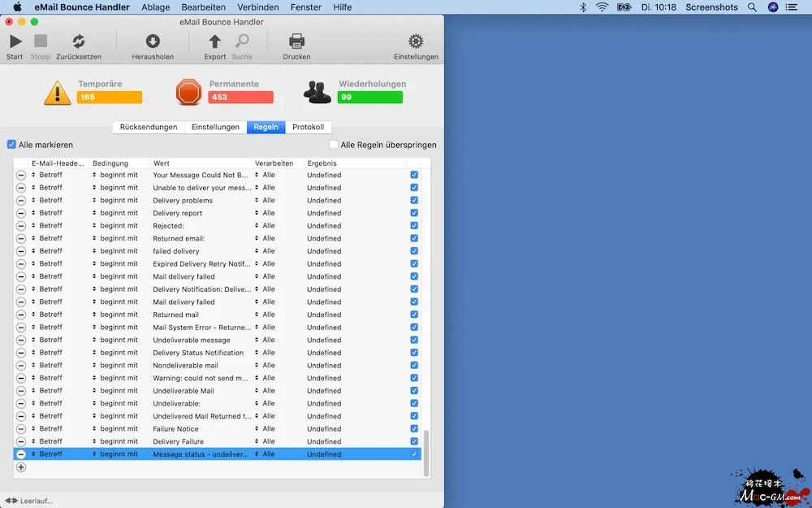Click the Spotlight search icon in menu bar

(753, 7)
